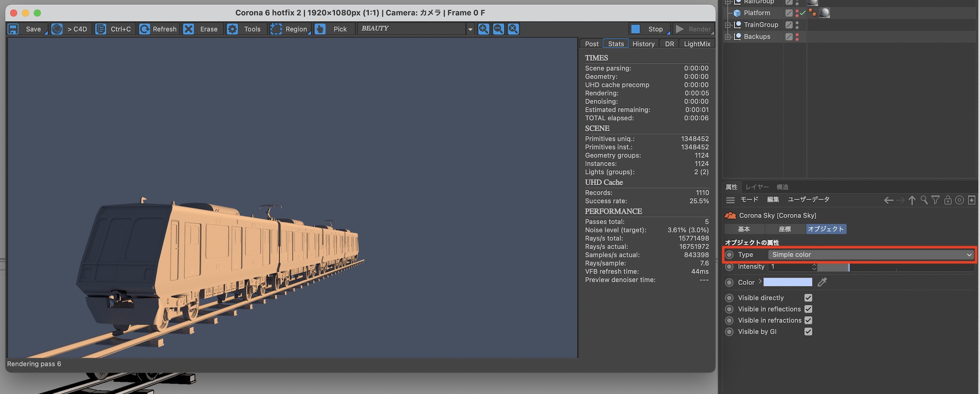The height and width of the screenshot is (394, 980).
Task: Click the filter funnel icon in attributes panel
Action: 935,200
